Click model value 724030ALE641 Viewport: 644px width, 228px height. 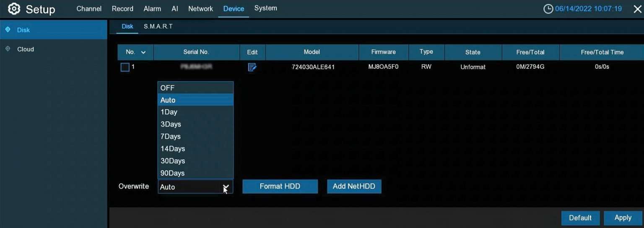coord(313,67)
